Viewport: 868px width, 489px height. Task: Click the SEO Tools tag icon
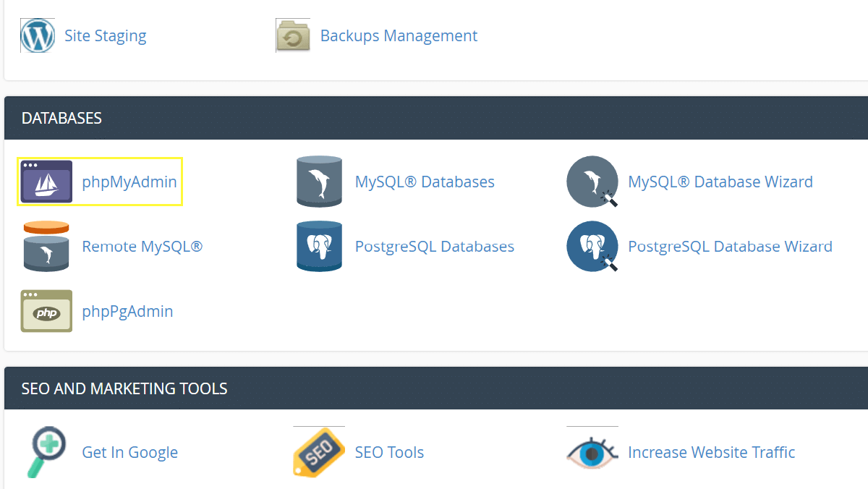tap(319, 452)
